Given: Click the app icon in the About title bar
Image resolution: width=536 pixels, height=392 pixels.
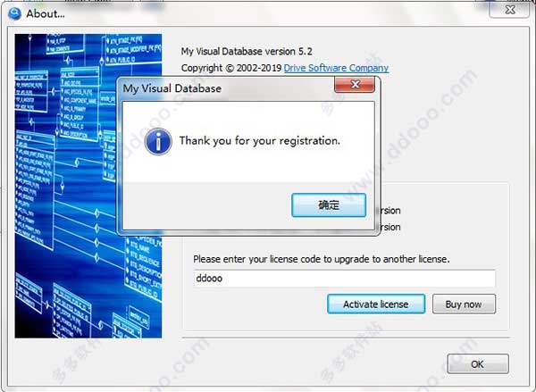Looking at the screenshot, I should (14, 14).
